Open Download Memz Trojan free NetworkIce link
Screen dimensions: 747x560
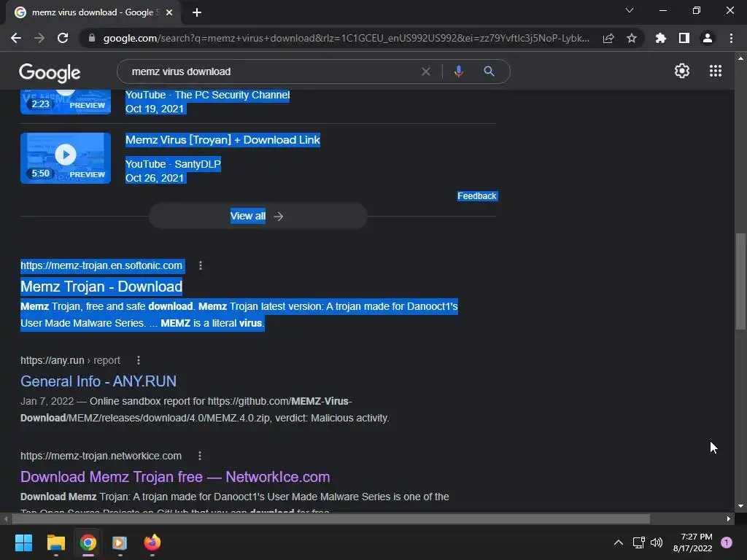175,477
